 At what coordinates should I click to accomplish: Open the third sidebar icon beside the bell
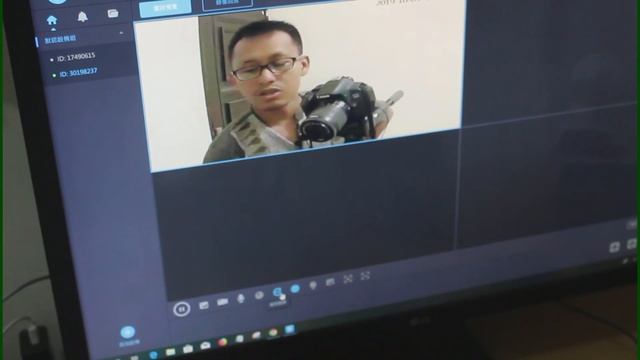(x=113, y=14)
